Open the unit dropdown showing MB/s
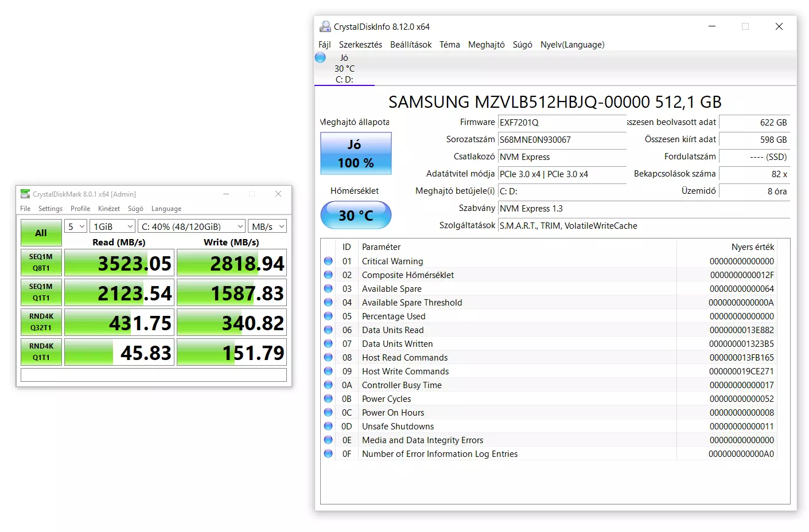 click(267, 226)
